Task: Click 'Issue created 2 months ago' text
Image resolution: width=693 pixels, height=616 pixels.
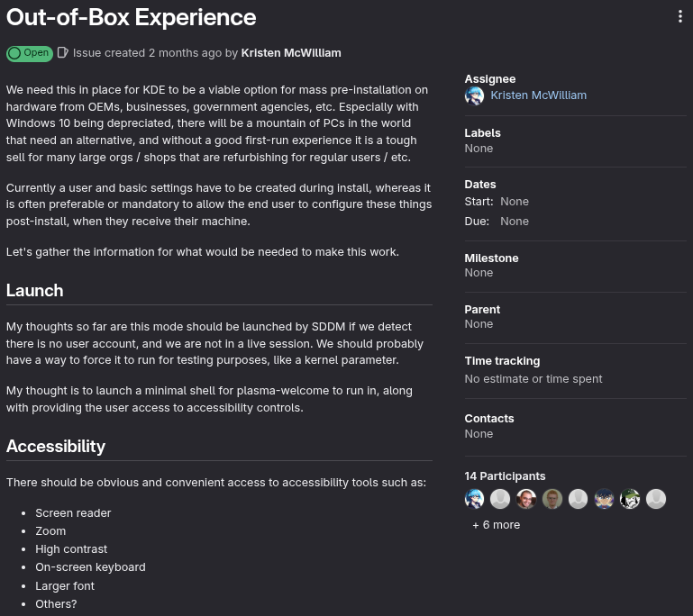Action: point(147,53)
